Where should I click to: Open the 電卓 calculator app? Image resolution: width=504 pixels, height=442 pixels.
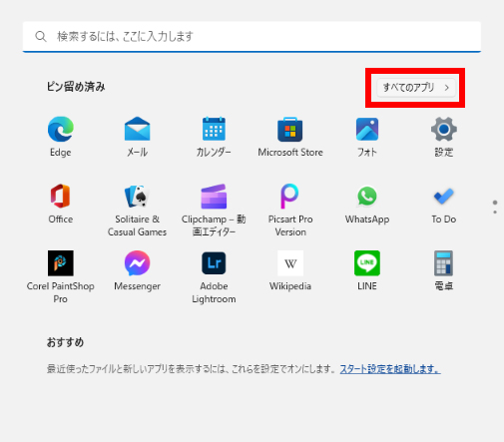444,270
